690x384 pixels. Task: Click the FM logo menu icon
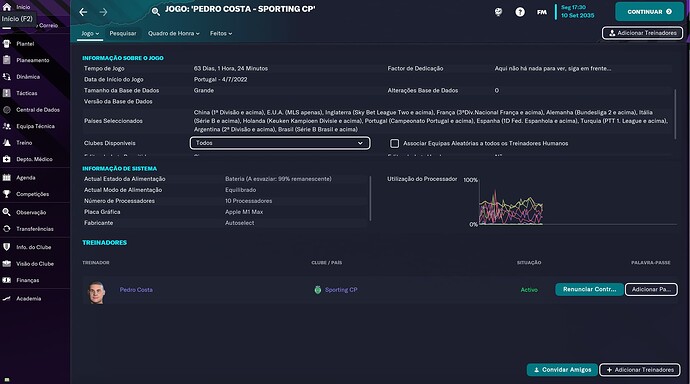pos(542,12)
